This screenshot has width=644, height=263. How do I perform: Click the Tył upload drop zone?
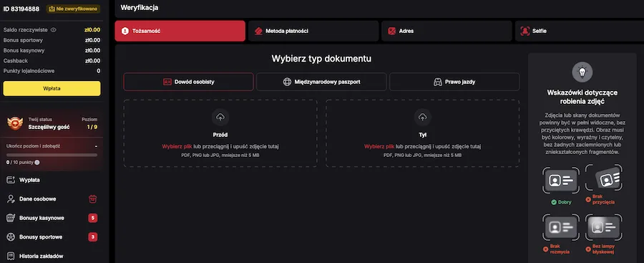tap(423, 133)
